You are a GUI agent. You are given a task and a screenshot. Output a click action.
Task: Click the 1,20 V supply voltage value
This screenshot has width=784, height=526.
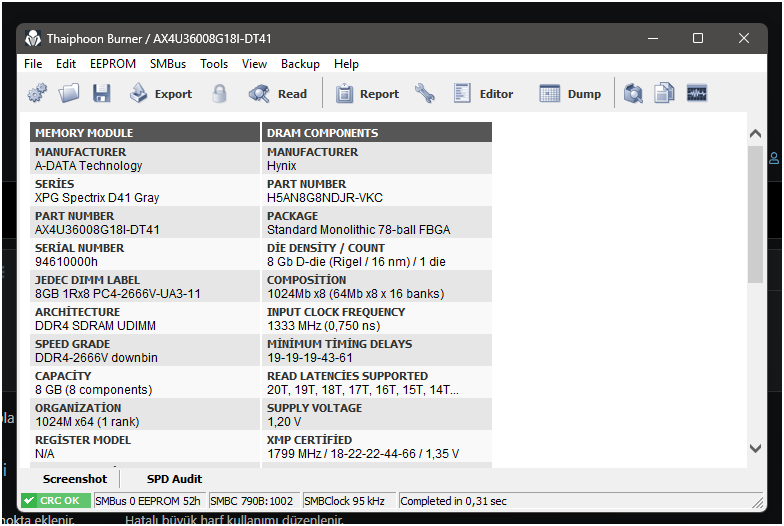point(284,422)
